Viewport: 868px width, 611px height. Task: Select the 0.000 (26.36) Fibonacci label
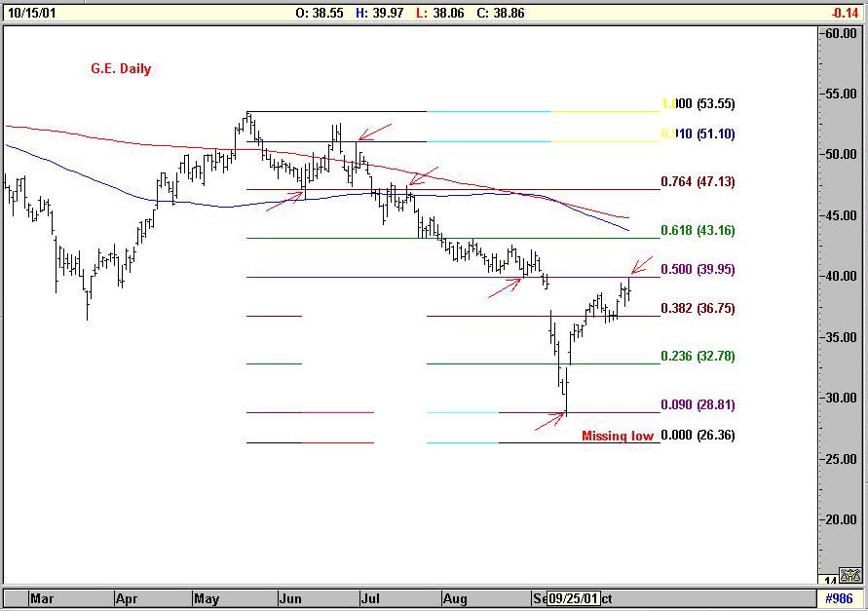698,435
